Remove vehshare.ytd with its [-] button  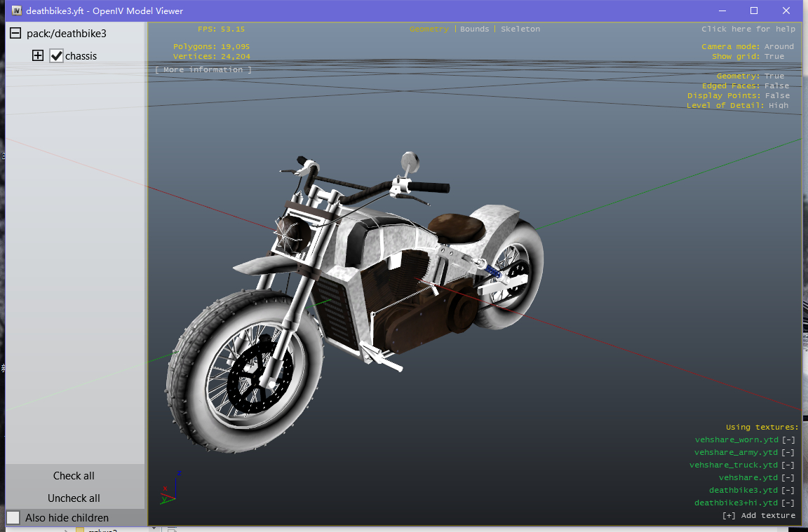click(788, 477)
